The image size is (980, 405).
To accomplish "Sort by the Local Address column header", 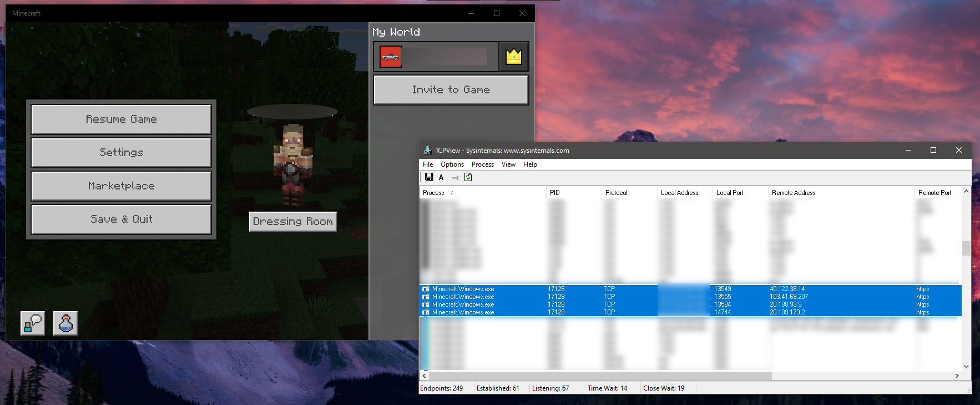I will tap(685, 193).
